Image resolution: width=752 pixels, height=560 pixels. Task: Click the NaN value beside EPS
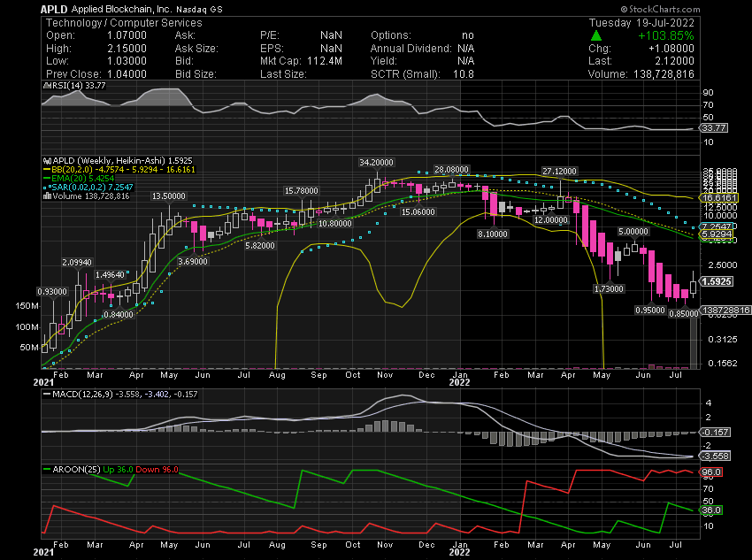332,49
